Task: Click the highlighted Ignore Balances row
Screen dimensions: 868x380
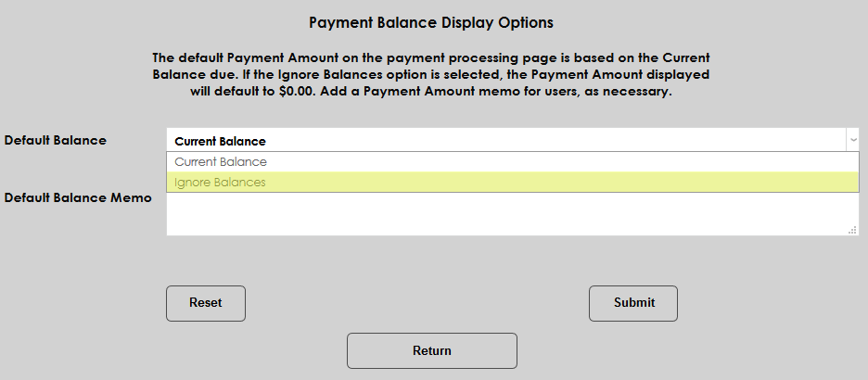Action: 512,183
